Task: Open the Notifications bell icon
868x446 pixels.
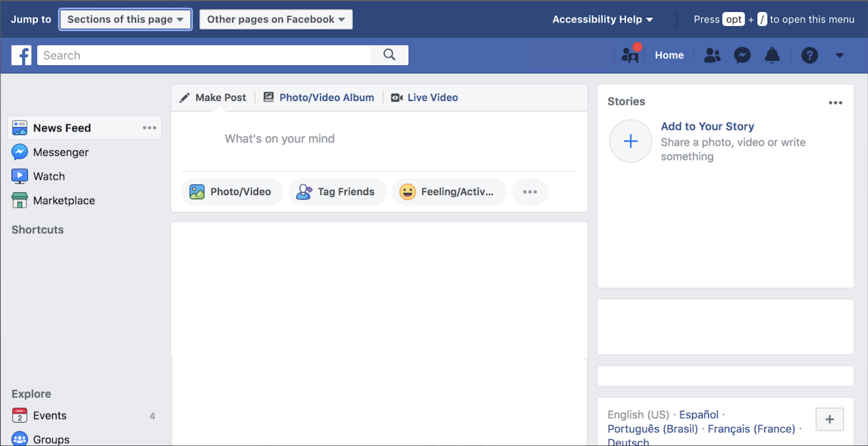Action: pyautogui.click(x=772, y=55)
